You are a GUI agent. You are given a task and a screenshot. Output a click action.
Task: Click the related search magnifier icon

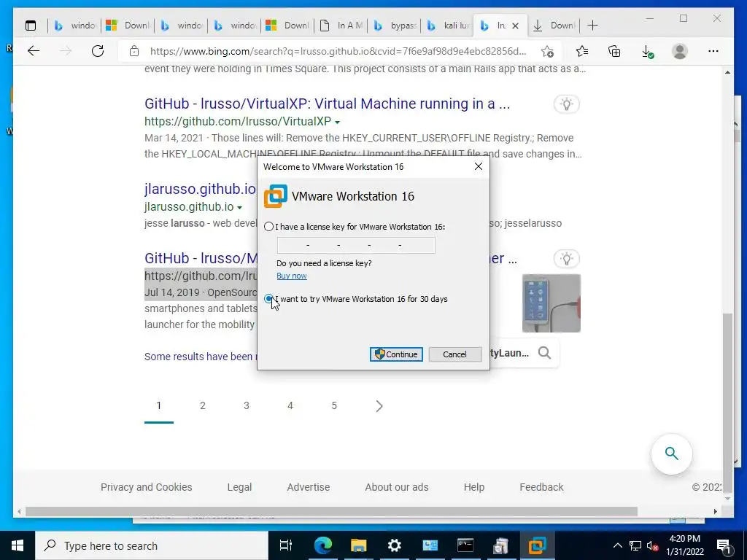tap(544, 353)
